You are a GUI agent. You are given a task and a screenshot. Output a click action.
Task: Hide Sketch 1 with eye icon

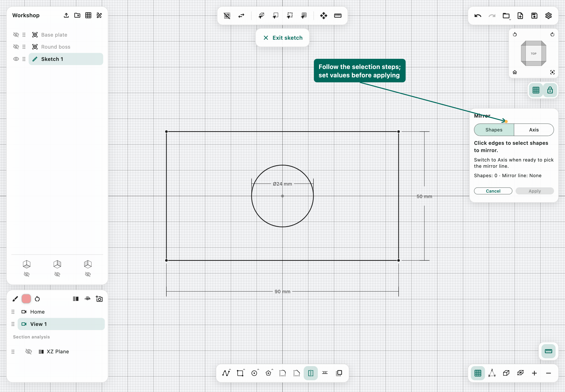tap(16, 59)
